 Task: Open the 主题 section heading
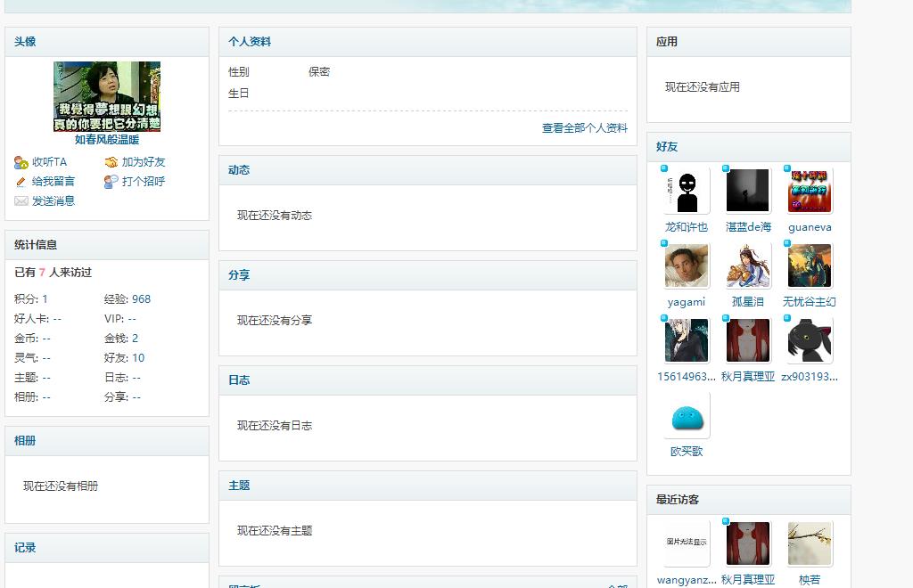pos(239,486)
